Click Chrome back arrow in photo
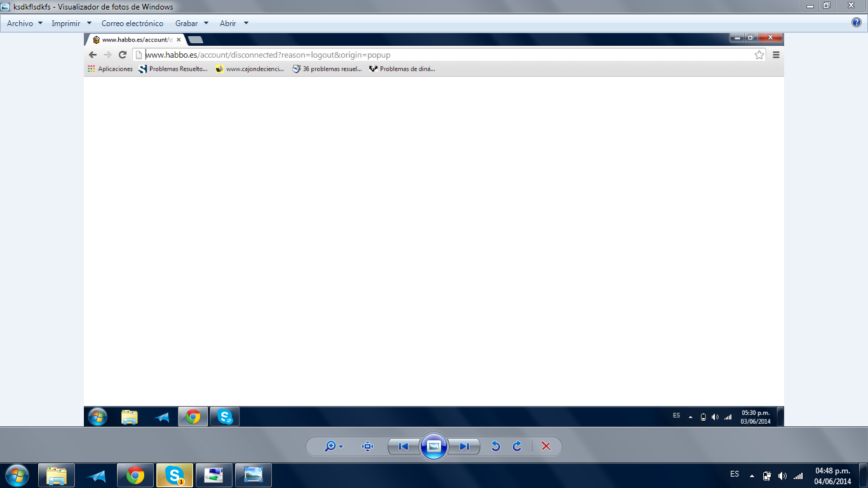Viewport: 868px width, 488px height. (93, 55)
